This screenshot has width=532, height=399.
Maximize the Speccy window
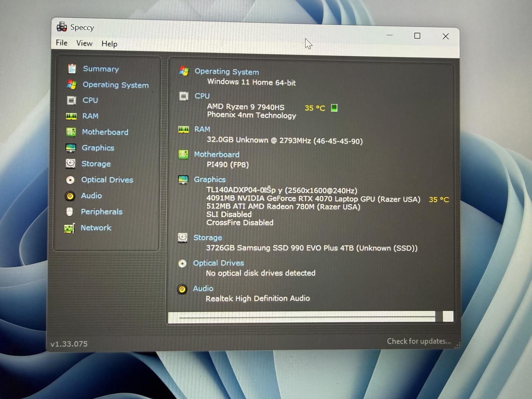tap(417, 36)
